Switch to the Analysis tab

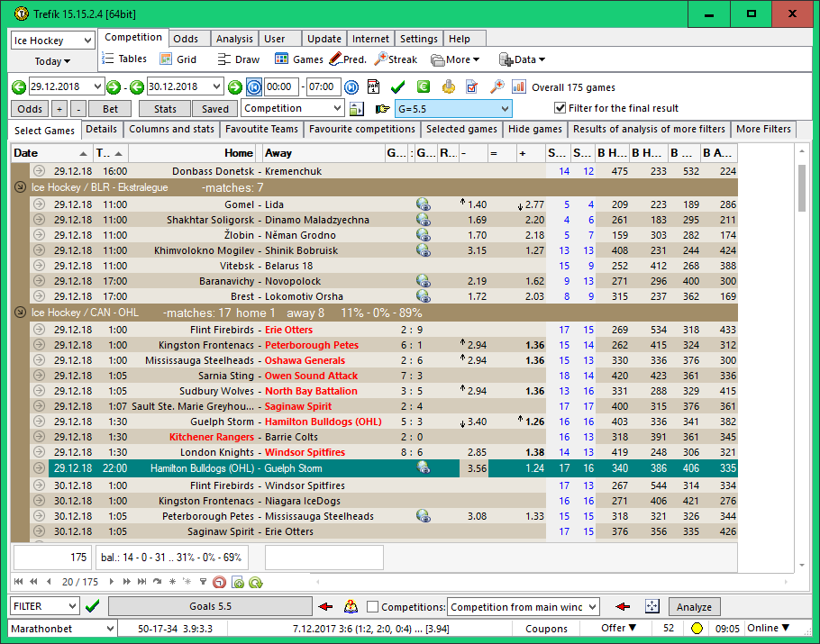(234, 39)
